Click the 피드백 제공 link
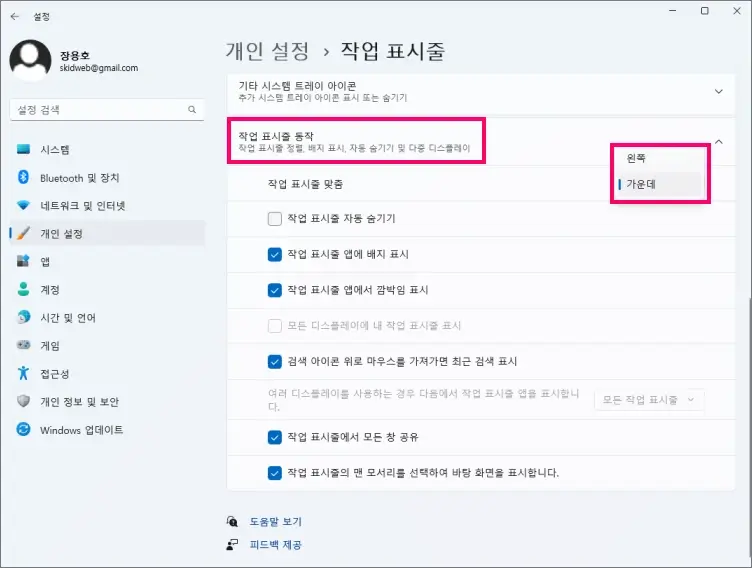The height and width of the screenshot is (568, 752). [274, 545]
